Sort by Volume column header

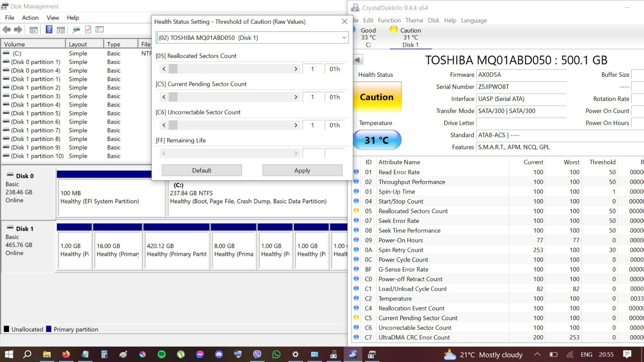[x=33, y=44]
